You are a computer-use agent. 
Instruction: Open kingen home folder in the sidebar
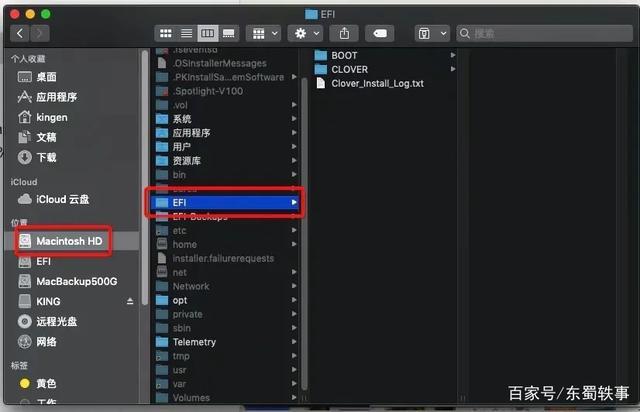coord(52,117)
